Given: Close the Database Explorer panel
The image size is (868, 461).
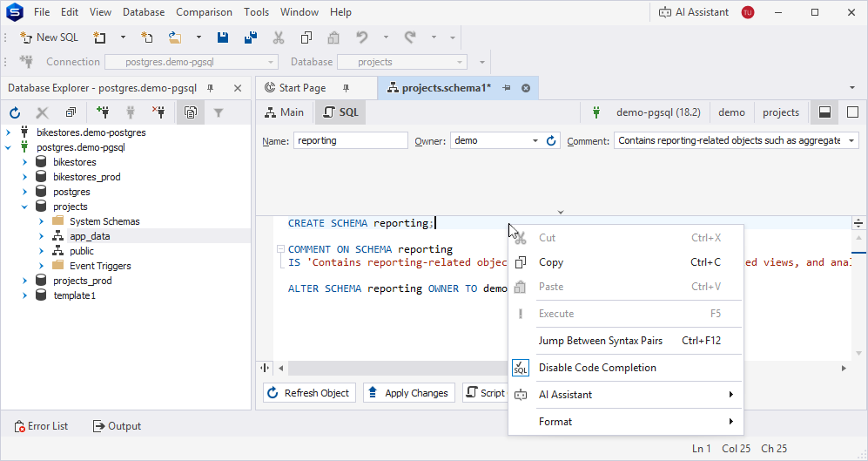Looking at the screenshot, I should coord(238,88).
